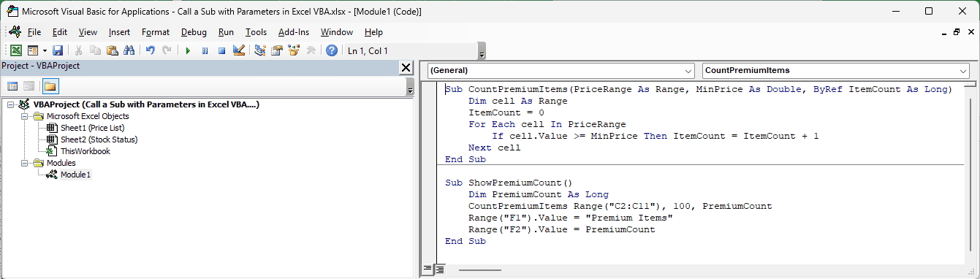Select Sheet2 (Stock Status) in tree

click(99, 139)
